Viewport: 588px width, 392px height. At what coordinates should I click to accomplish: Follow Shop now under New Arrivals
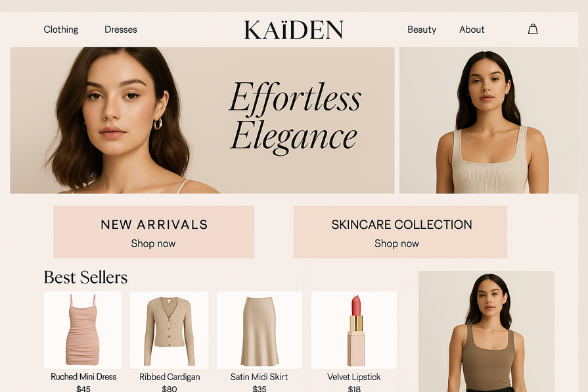tap(153, 244)
